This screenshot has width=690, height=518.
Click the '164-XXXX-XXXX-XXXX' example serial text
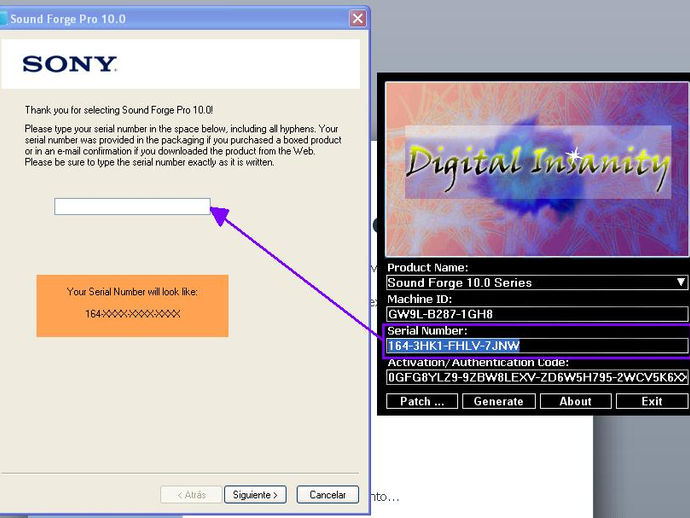[132, 314]
